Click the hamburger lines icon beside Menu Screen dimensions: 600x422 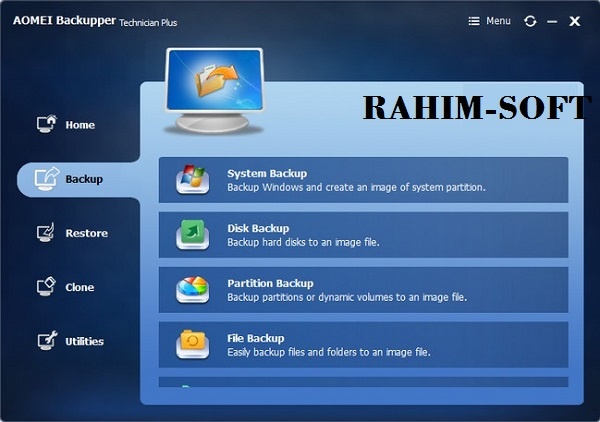coord(474,21)
